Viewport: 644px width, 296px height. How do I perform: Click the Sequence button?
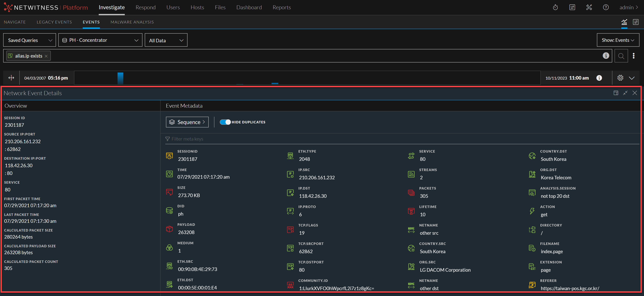(187, 122)
